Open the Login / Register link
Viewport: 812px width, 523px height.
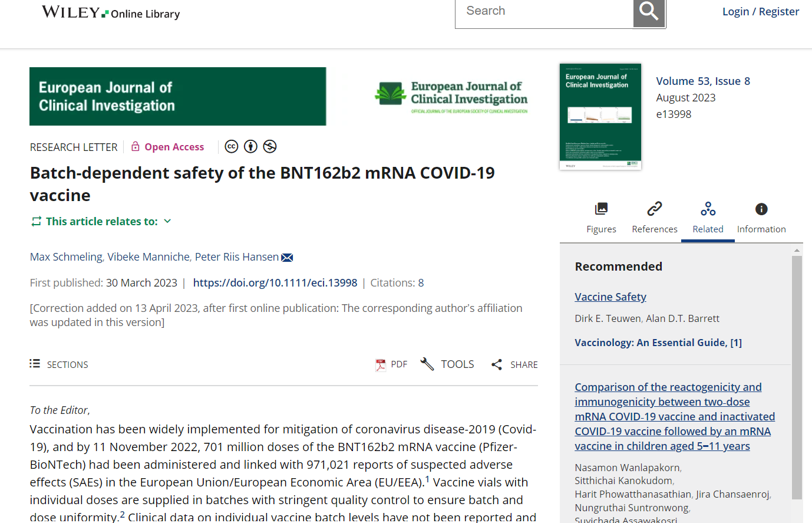click(761, 12)
